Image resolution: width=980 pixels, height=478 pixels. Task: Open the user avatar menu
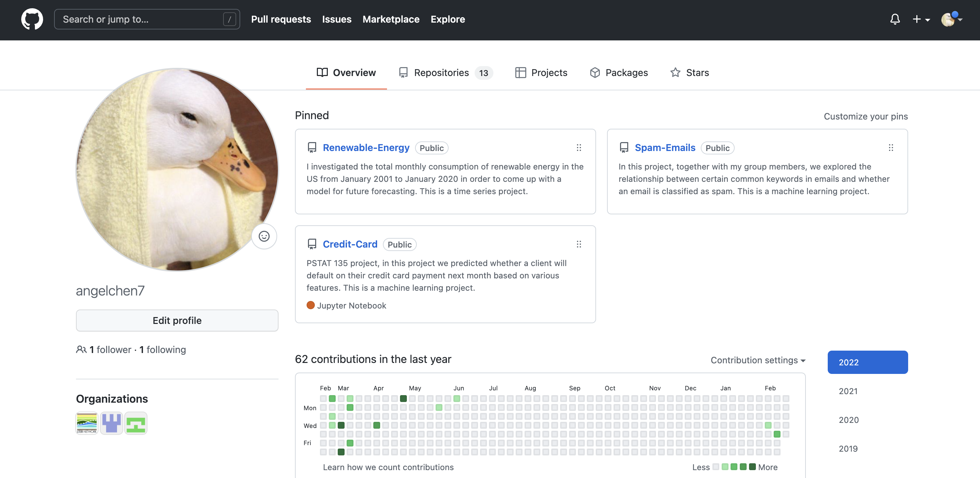coord(952,19)
